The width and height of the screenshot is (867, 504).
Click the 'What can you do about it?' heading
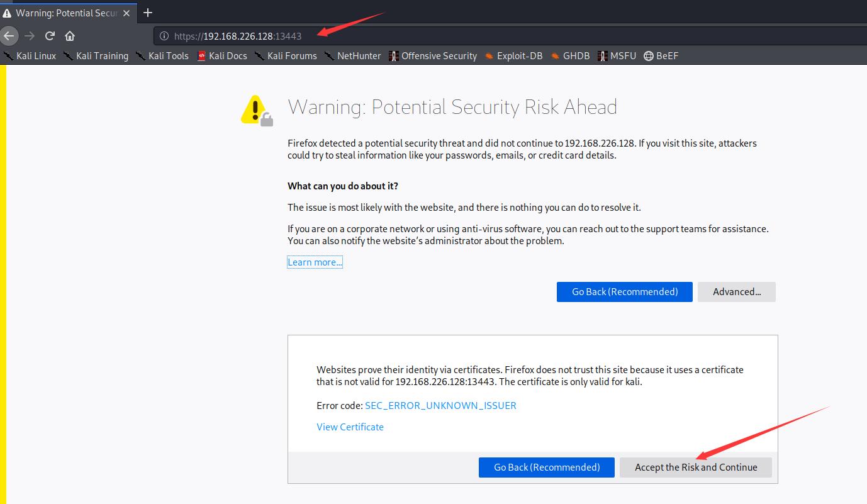[343, 186]
